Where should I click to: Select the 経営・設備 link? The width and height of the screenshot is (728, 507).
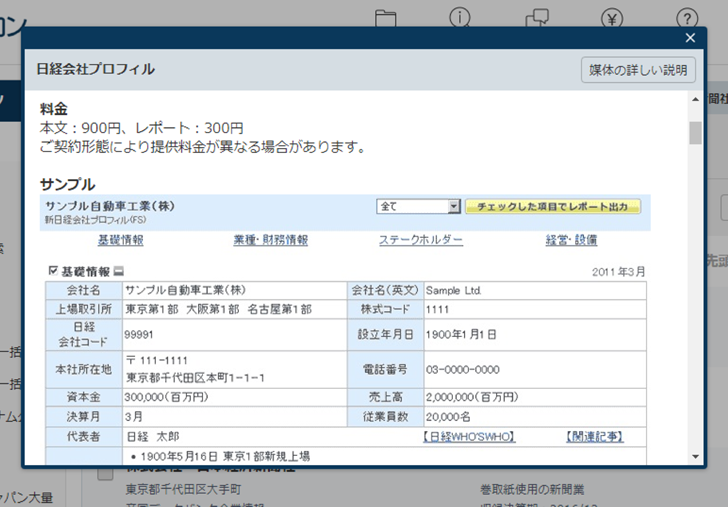click(x=571, y=240)
